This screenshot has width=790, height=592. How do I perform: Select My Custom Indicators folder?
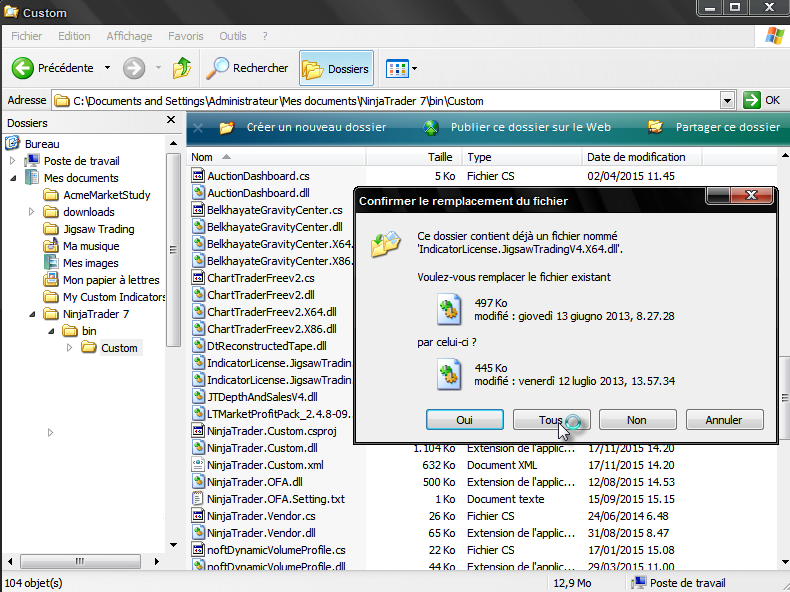click(x=114, y=297)
